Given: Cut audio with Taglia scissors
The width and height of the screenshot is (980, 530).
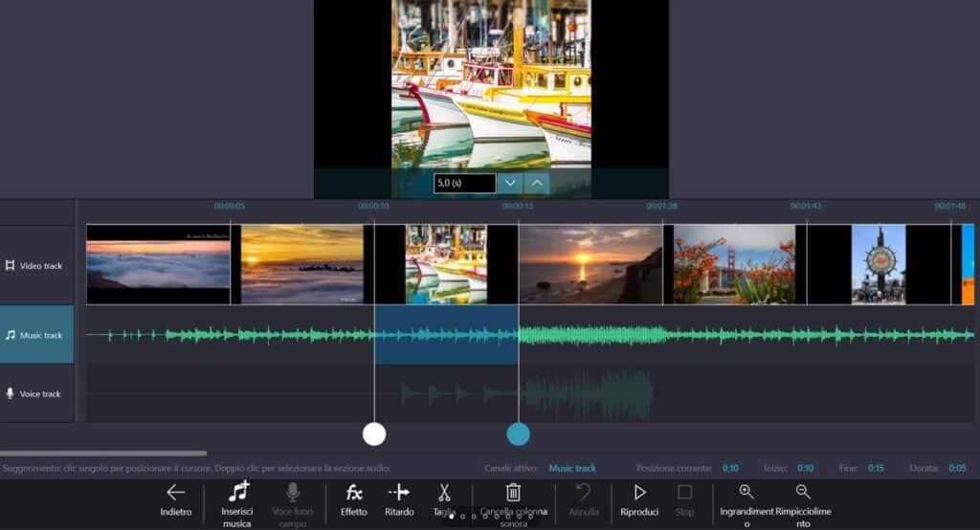Looking at the screenshot, I should 444,493.
